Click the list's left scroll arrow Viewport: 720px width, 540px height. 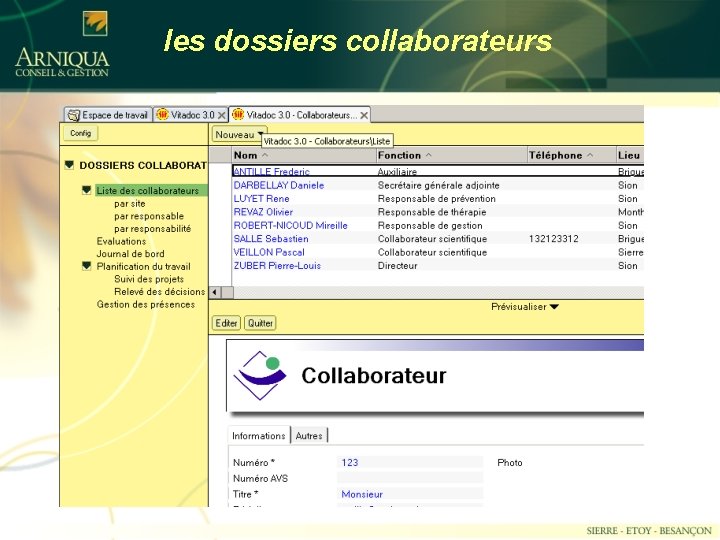215,292
